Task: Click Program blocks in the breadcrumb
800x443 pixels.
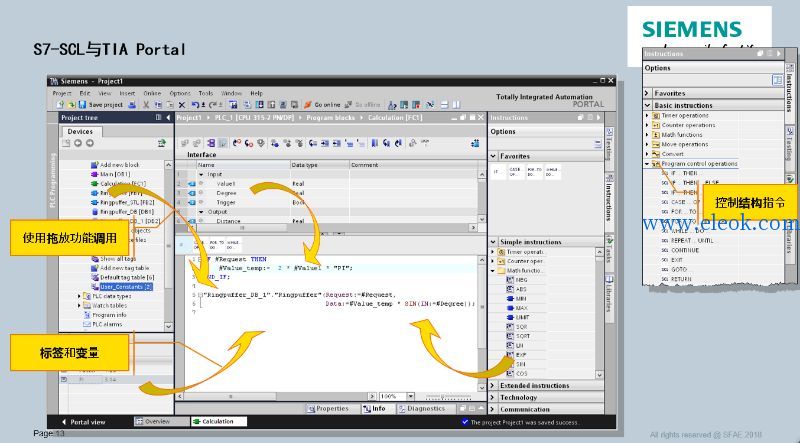Action: click(x=330, y=117)
